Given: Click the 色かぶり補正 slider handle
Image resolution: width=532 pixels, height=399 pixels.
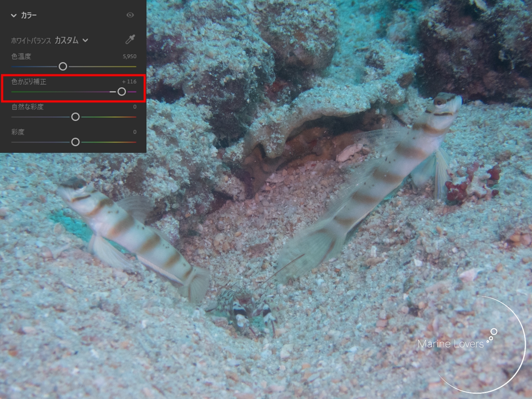Looking at the screenshot, I should 122,92.
